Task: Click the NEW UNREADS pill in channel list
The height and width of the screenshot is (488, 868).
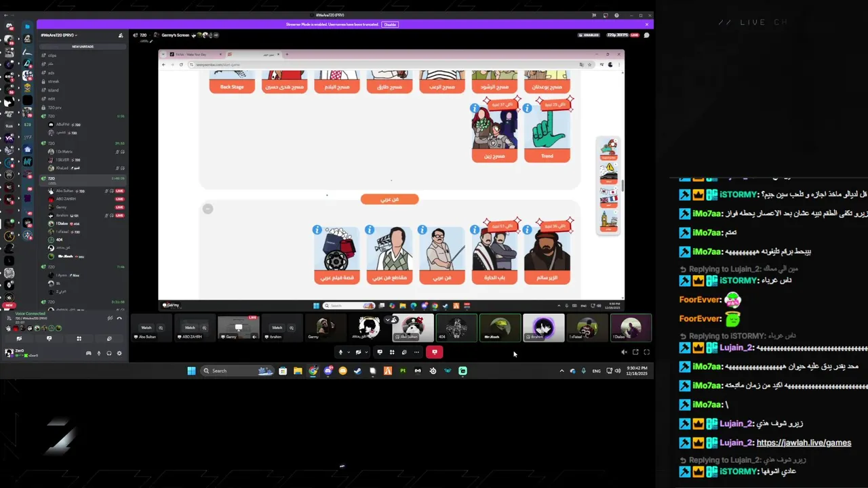Action: point(83,47)
